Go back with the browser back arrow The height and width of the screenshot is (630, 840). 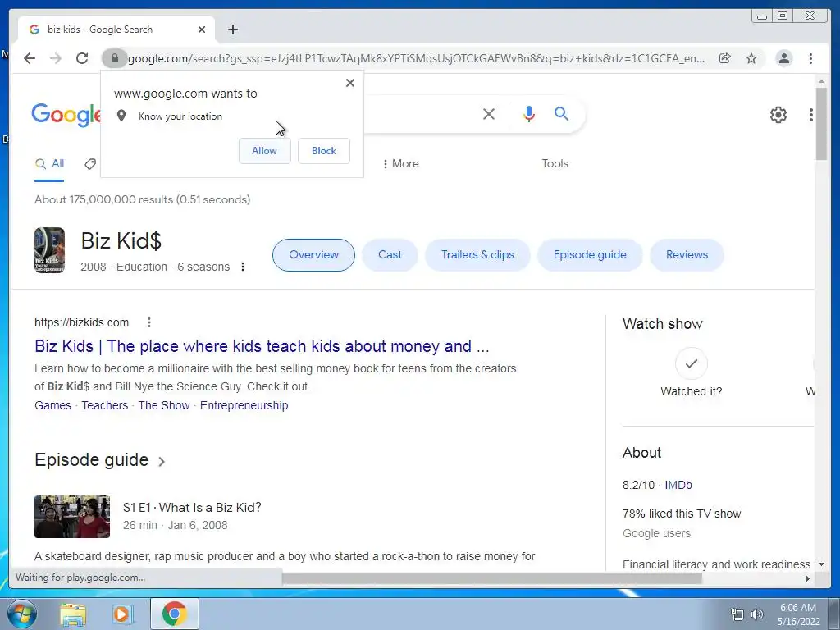[30, 58]
